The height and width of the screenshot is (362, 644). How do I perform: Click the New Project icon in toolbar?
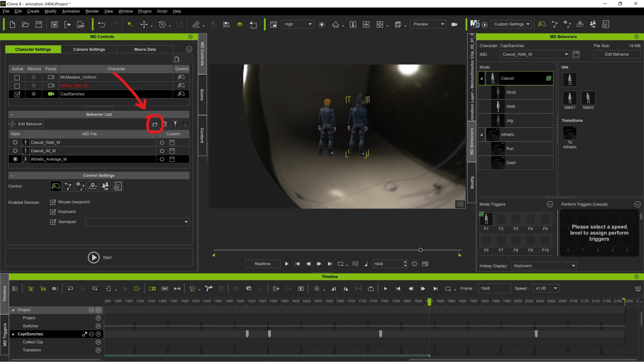click(x=13, y=24)
